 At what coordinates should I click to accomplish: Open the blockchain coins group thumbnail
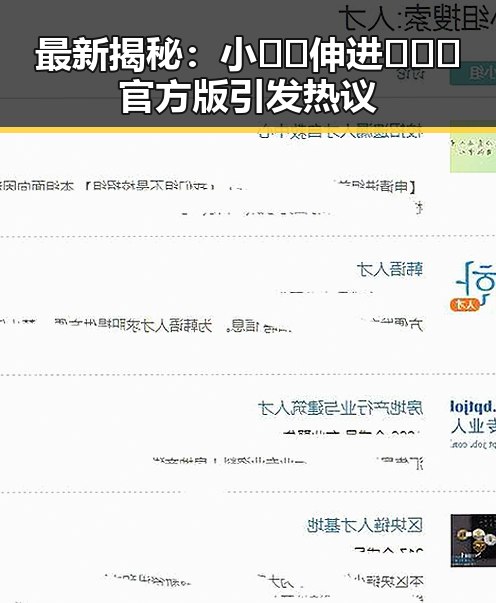point(473,540)
